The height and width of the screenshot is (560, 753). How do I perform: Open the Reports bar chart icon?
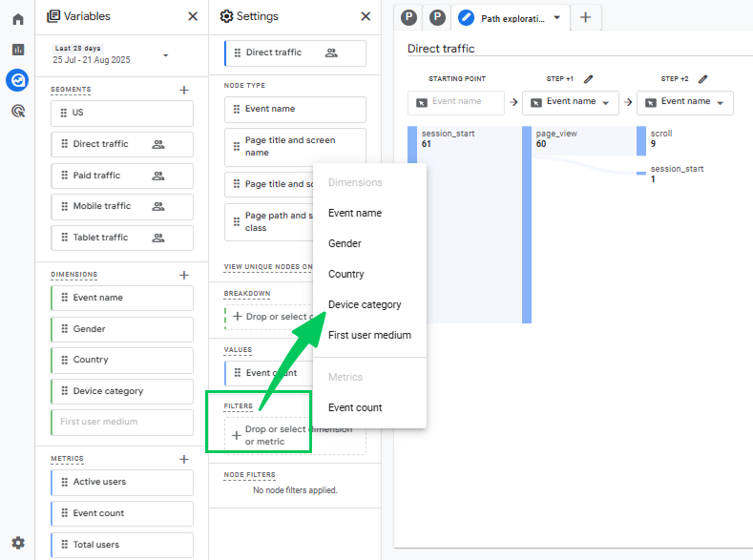point(18,50)
